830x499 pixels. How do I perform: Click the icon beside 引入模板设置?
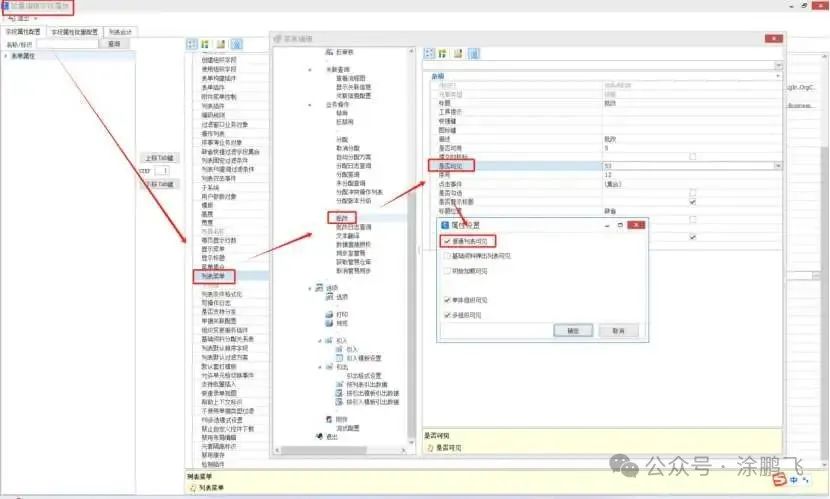(339, 358)
